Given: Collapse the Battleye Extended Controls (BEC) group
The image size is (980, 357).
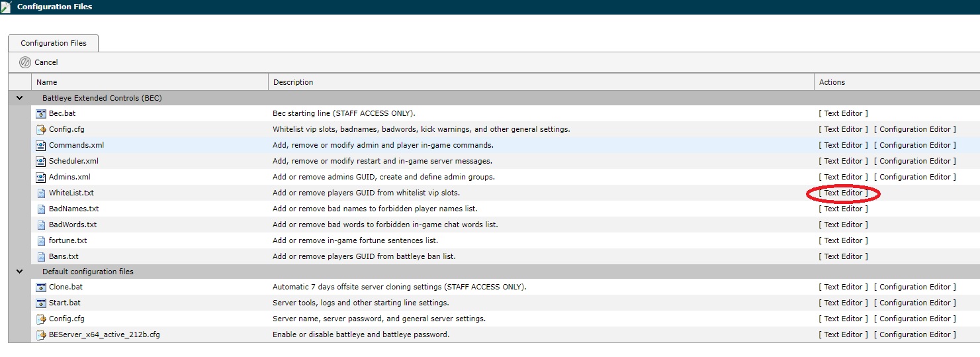Looking at the screenshot, I should (x=19, y=98).
